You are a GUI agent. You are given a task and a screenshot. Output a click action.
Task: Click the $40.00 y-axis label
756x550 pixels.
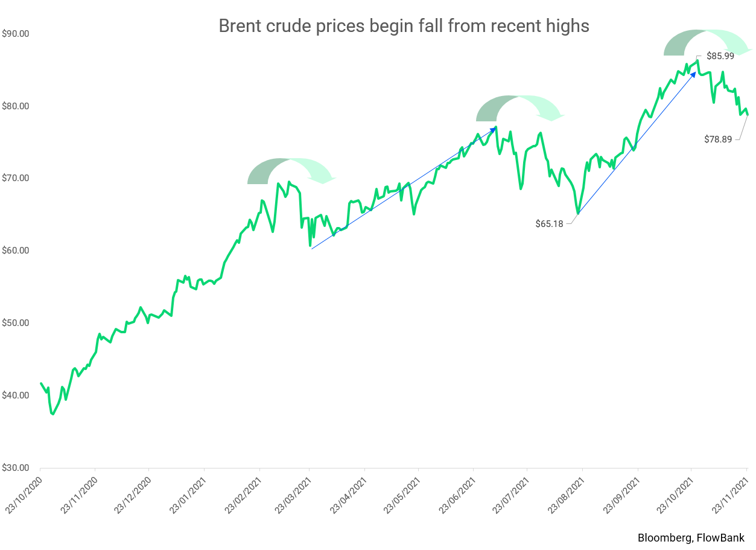pos(16,395)
